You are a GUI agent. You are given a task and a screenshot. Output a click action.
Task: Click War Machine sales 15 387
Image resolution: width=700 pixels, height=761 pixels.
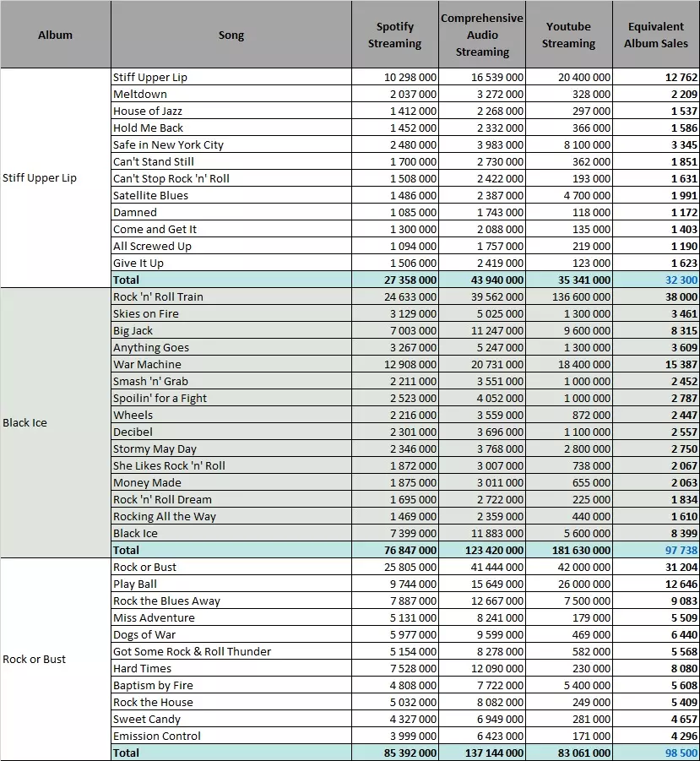click(x=656, y=365)
